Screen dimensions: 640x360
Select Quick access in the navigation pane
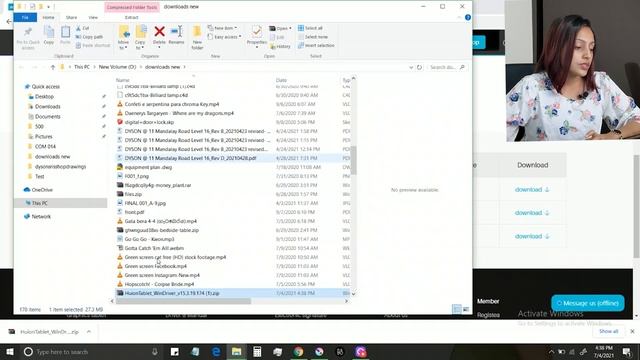[46, 87]
